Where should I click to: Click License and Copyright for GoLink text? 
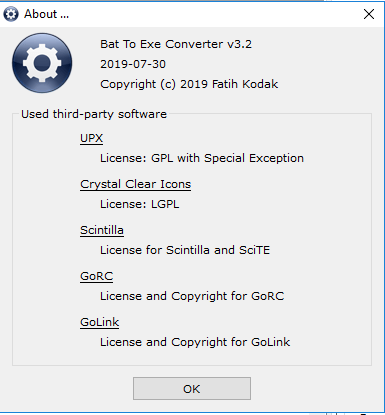[x=195, y=342]
